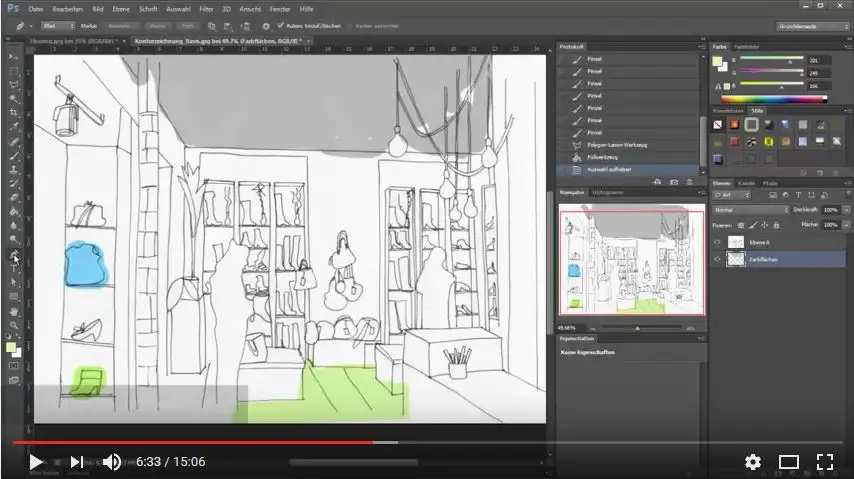The height and width of the screenshot is (479, 854).
Task: Open the Farbe panel menu
Action: click(847, 47)
